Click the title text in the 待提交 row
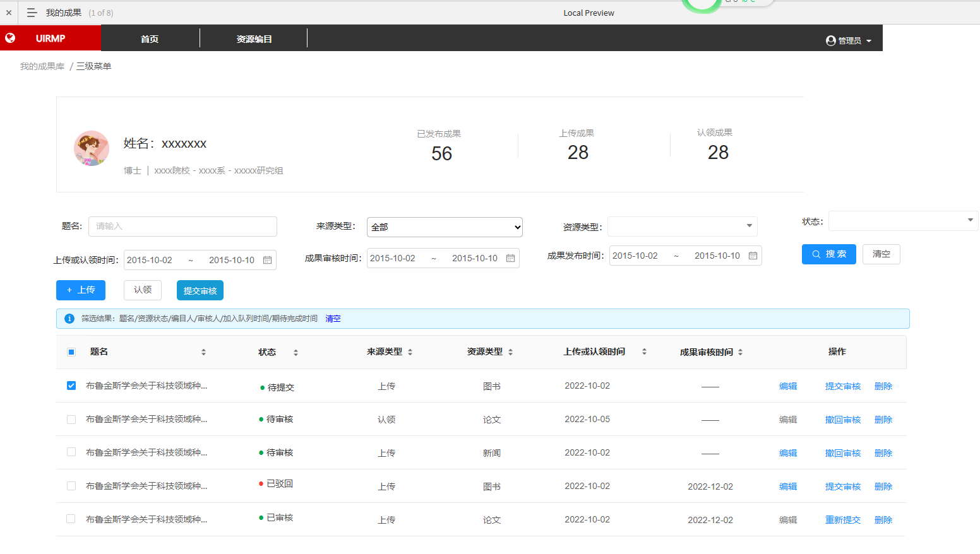 click(146, 386)
